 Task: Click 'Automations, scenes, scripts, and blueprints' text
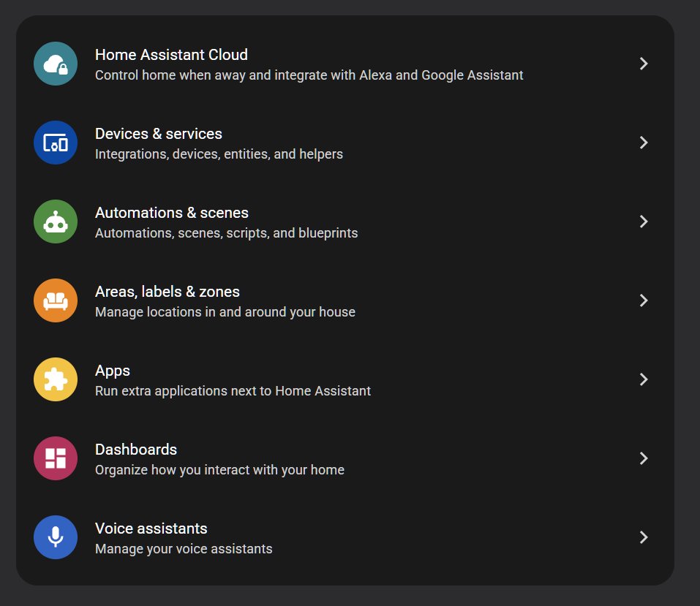pos(226,233)
